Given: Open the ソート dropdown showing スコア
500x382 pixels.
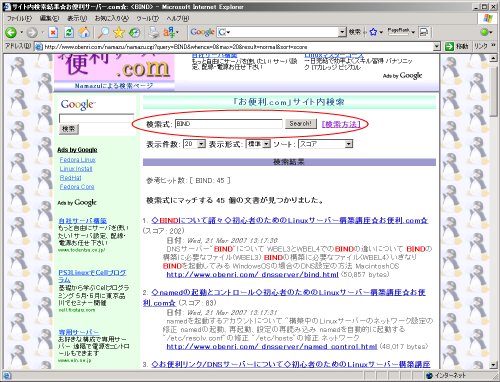Looking at the screenshot, I should (x=349, y=144).
